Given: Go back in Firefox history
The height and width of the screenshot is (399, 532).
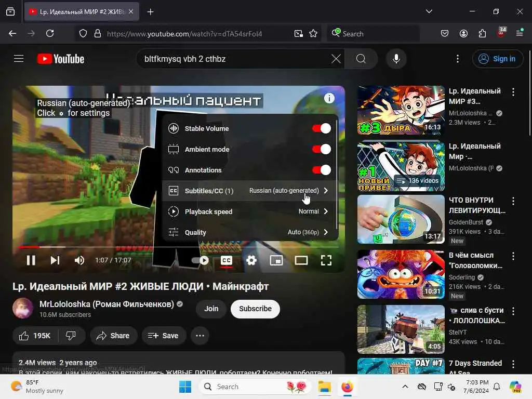Looking at the screenshot, I should [12, 33].
